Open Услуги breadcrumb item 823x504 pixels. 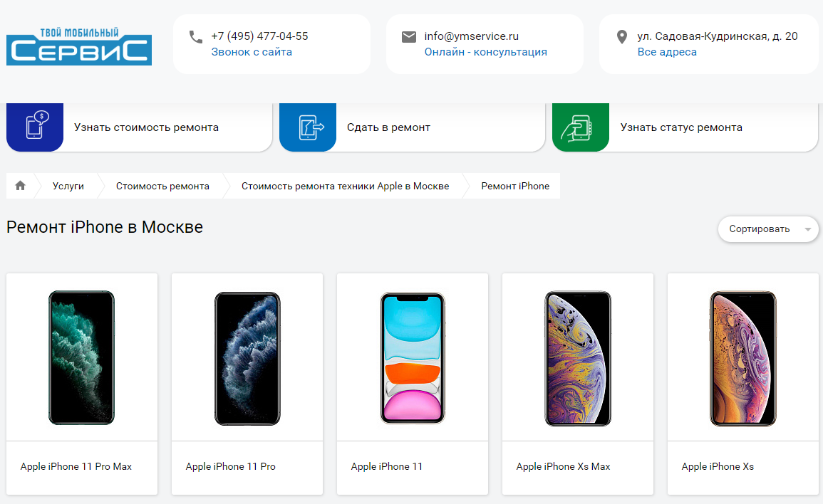click(68, 186)
